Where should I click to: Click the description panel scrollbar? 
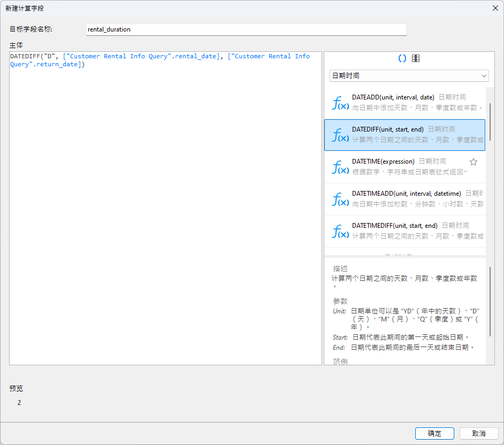(490, 301)
